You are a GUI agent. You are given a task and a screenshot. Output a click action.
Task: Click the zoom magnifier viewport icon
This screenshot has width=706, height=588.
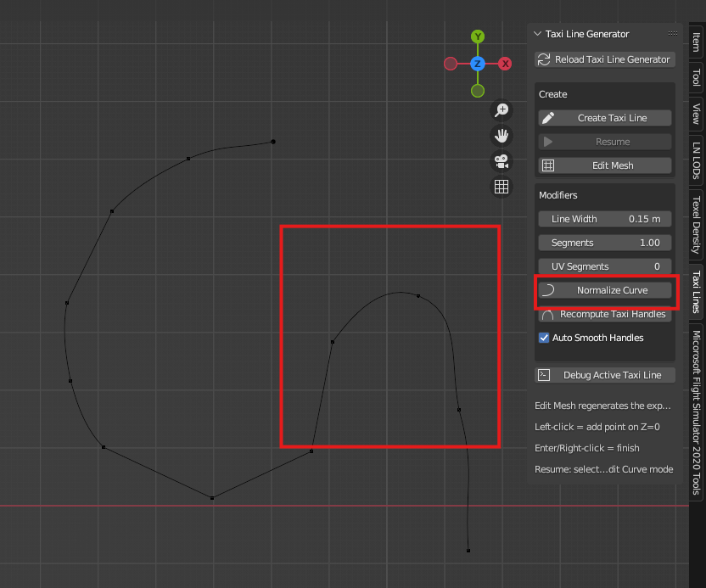pyautogui.click(x=501, y=110)
